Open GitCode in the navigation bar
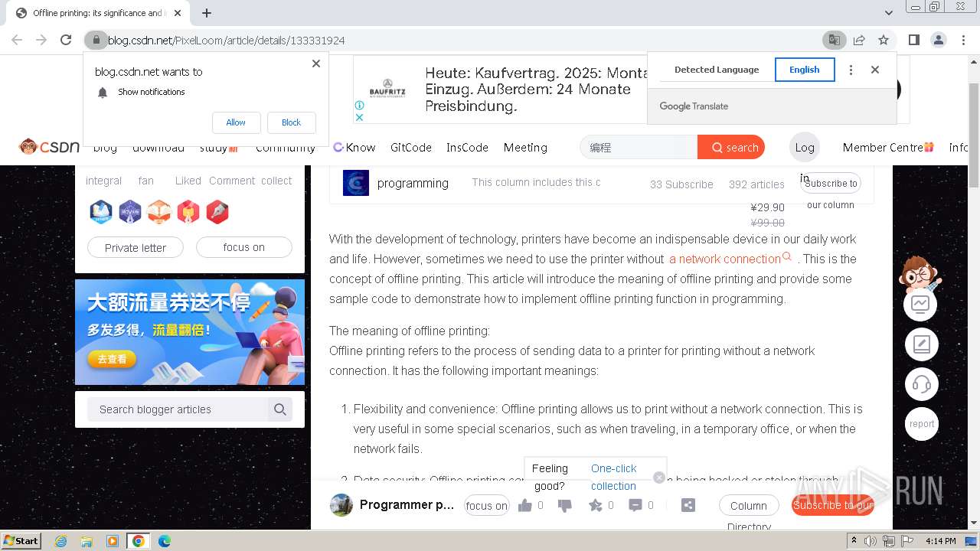980x551 pixels. [411, 148]
